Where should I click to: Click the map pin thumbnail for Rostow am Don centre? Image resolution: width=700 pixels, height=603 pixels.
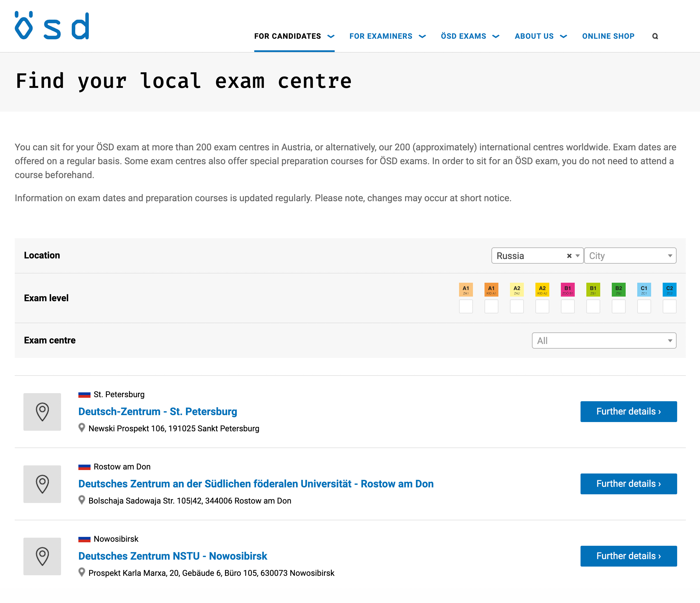click(42, 484)
